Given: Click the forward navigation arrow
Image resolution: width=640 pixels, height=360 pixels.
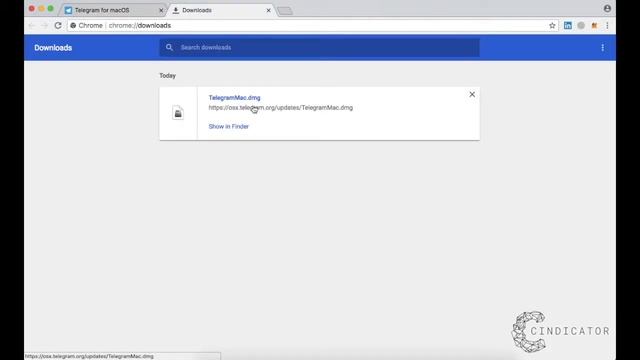Looking at the screenshot, I should click(44, 25).
